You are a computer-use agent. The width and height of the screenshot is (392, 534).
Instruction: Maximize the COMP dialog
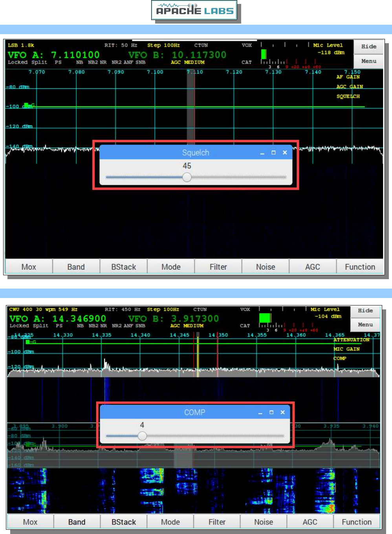271,412
